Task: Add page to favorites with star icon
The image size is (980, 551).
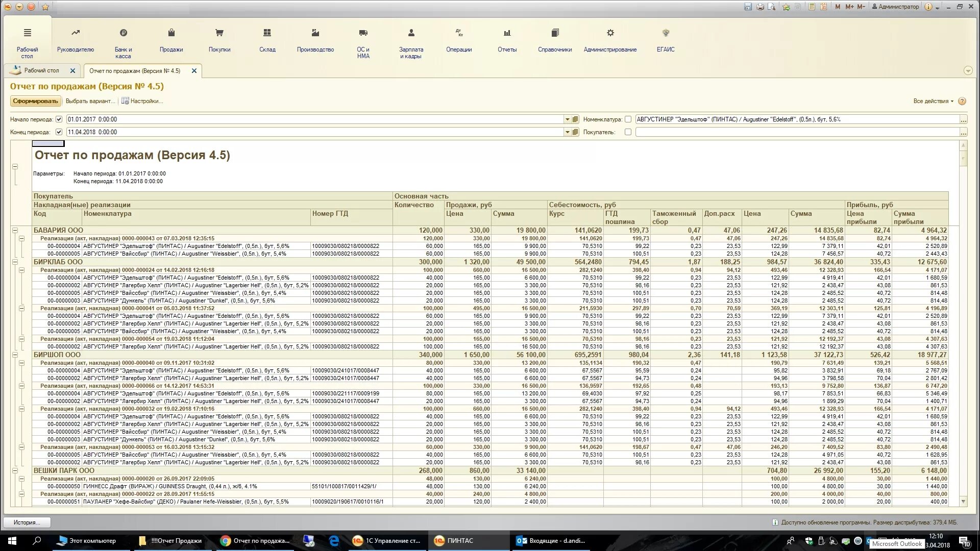Action: pyautogui.click(x=786, y=7)
